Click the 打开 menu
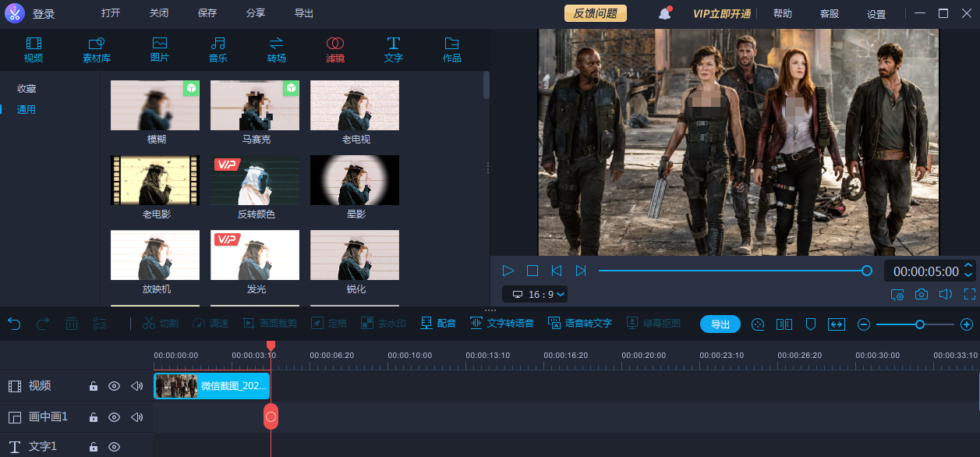Image resolution: width=980 pixels, height=457 pixels. (111, 13)
